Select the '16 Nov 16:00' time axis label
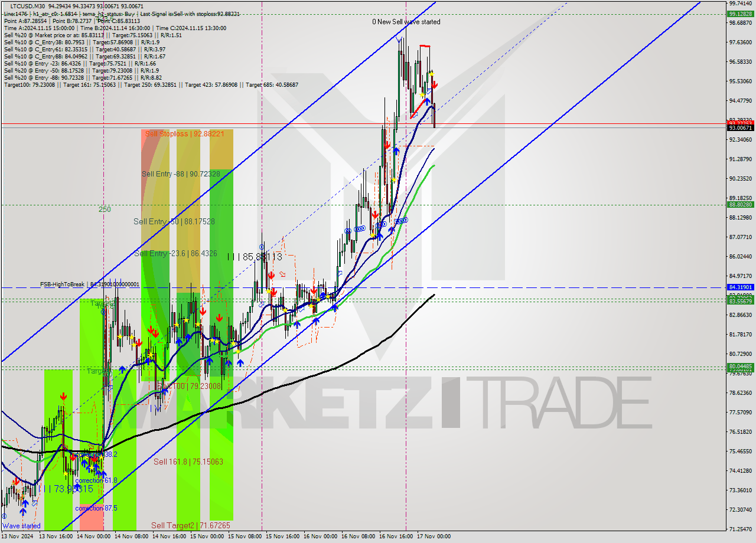Image resolution: width=756 pixels, height=543 pixels. 396,537
